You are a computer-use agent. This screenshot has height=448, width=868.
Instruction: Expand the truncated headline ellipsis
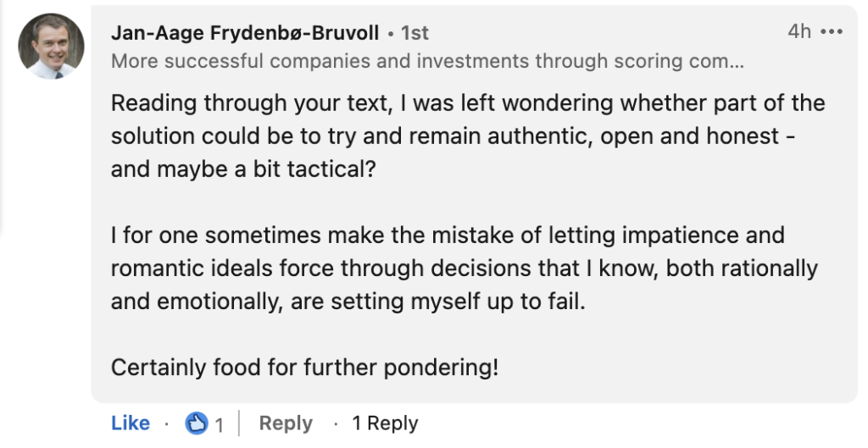tap(737, 61)
